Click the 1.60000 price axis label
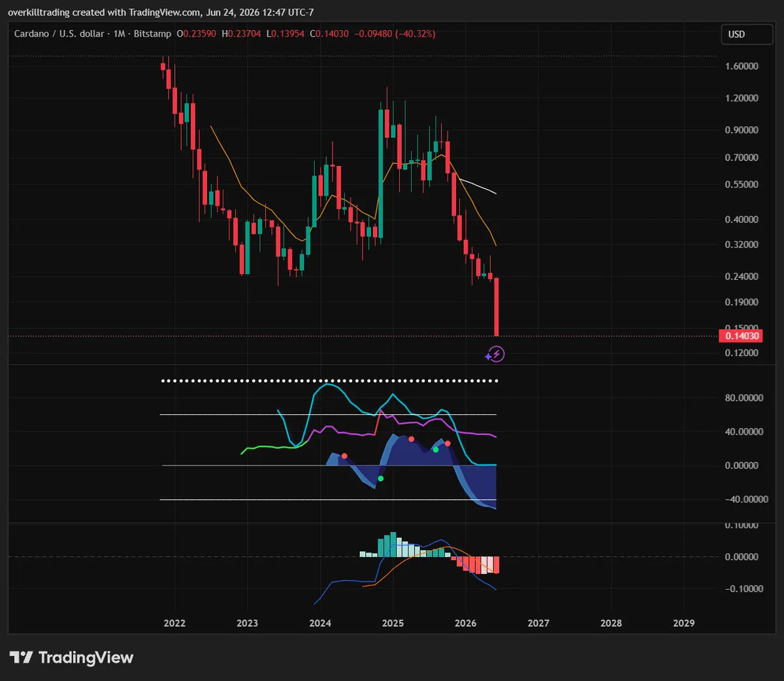Image resolution: width=784 pixels, height=681 pixels. point(742,66)
